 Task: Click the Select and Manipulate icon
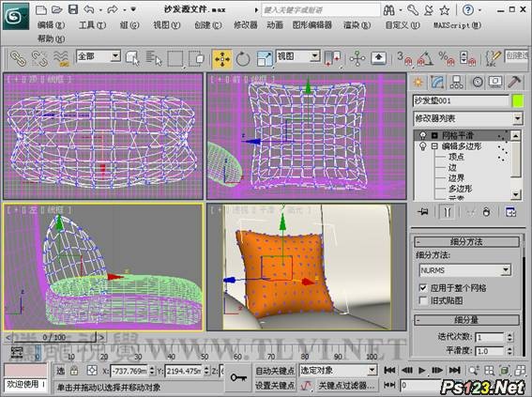click(357, 59)
